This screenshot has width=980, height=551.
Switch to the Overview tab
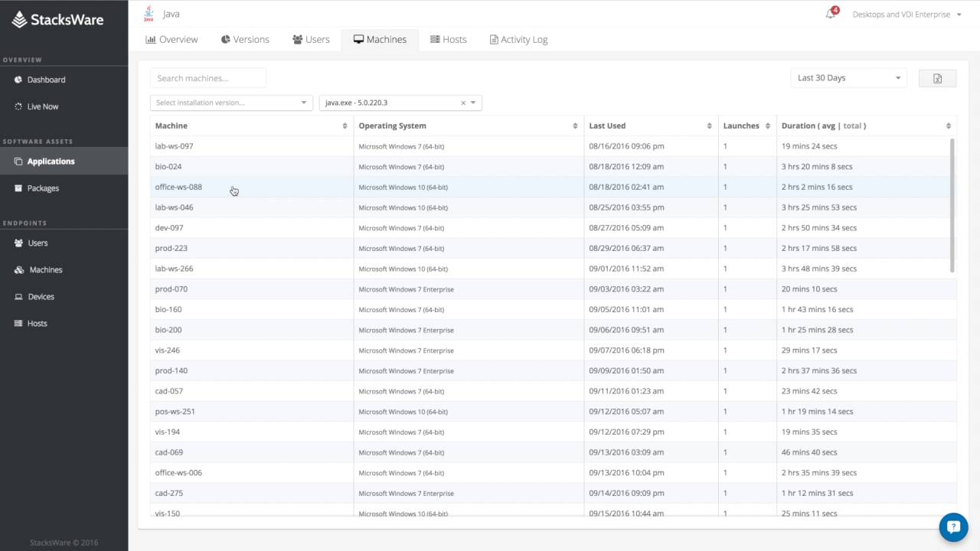(172, 40)
